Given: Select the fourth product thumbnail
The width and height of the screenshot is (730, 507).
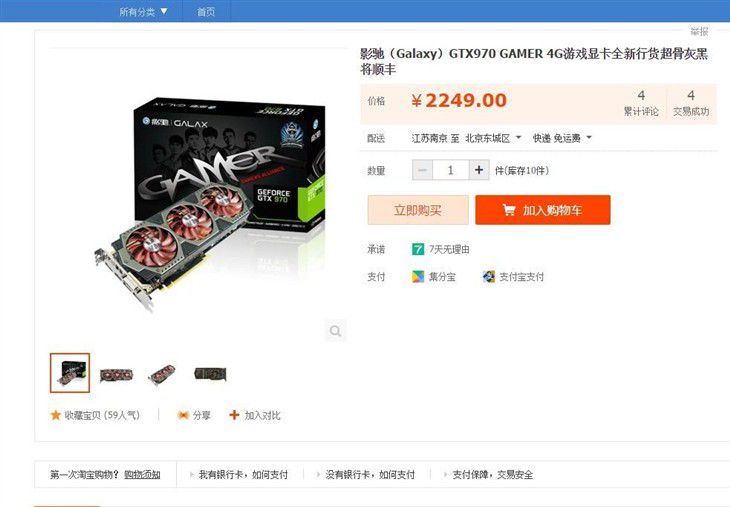Looking at the screenshot, I should coord(210,373).
